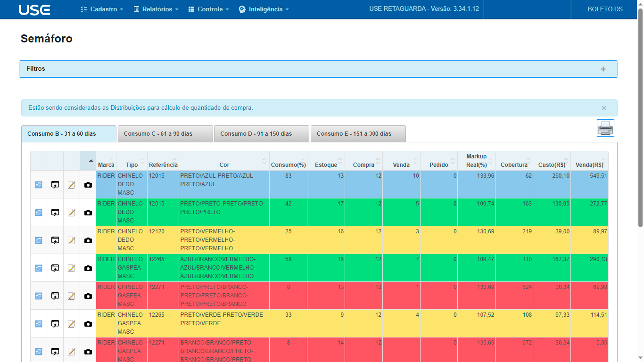Click blue window icon for reference 12120
Viewport: 644px width, 362px height.
tap(39, 240)
